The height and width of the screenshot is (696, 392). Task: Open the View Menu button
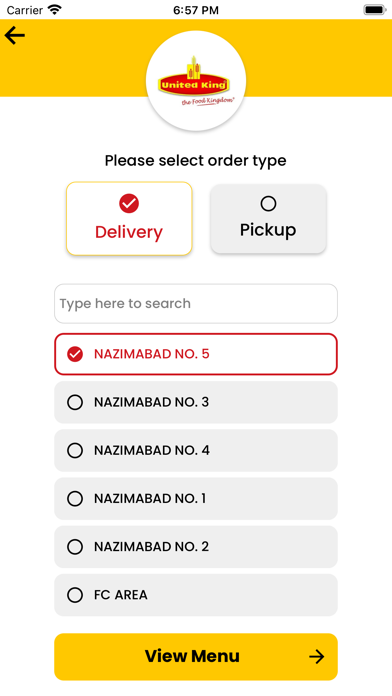[x=196, y=656]
